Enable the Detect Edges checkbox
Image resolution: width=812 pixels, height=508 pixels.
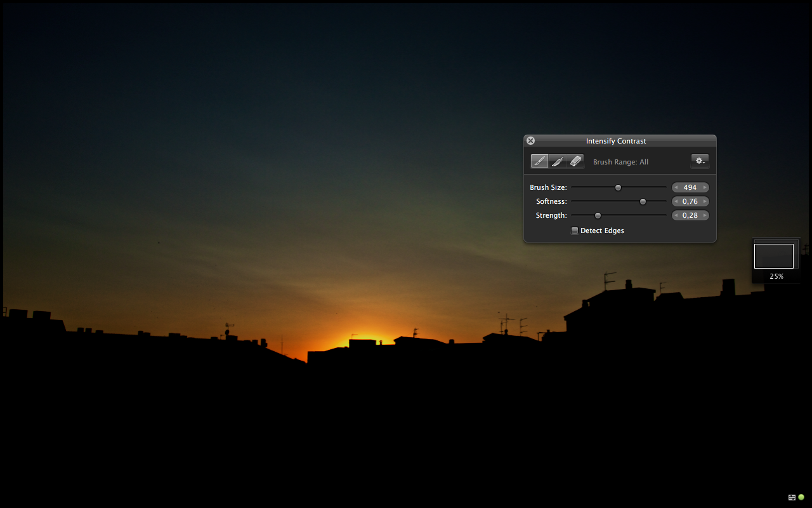coord(575,231)
